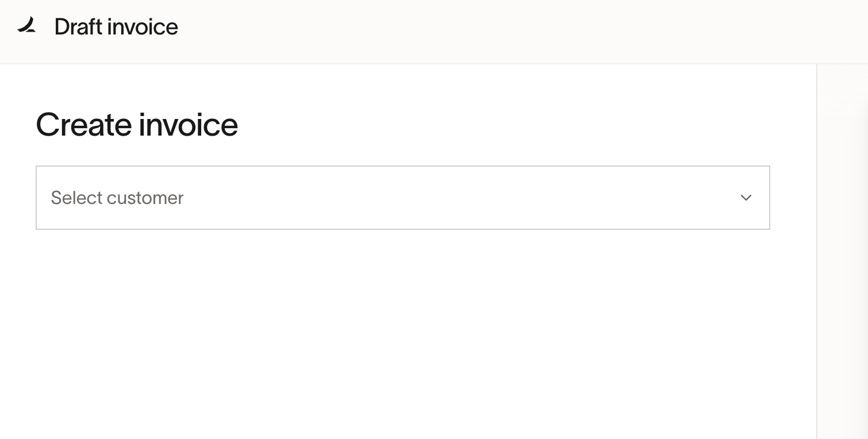The image size is (868, 439).
Task: Click the Select customer placeholder text
Action: (117, 198)
